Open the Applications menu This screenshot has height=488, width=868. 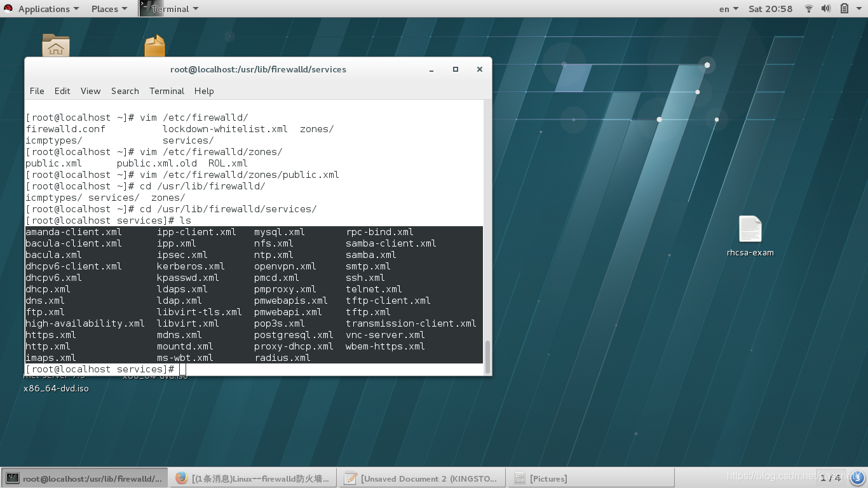click(48, 9)
